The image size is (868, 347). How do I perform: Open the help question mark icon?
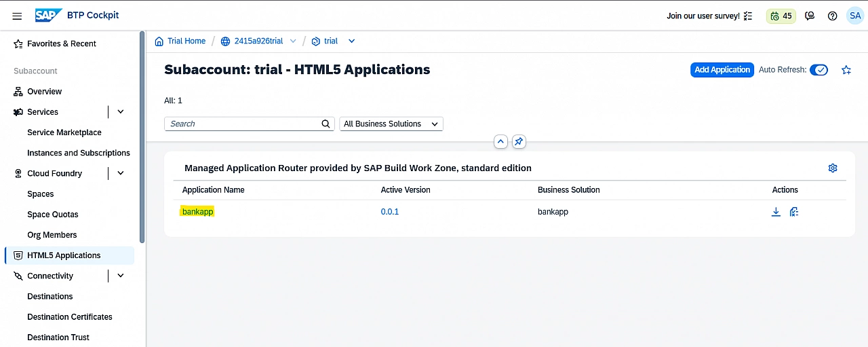coord(832,16)
